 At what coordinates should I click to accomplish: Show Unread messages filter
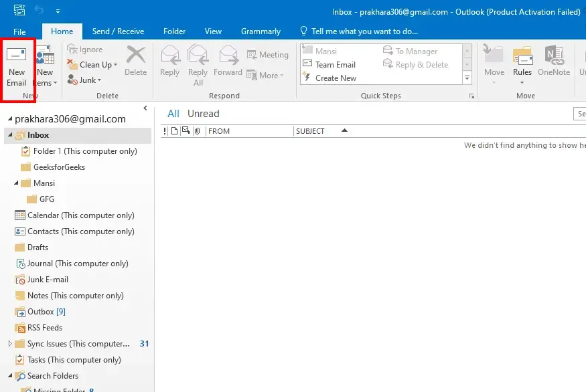click(x=204, y=114)
